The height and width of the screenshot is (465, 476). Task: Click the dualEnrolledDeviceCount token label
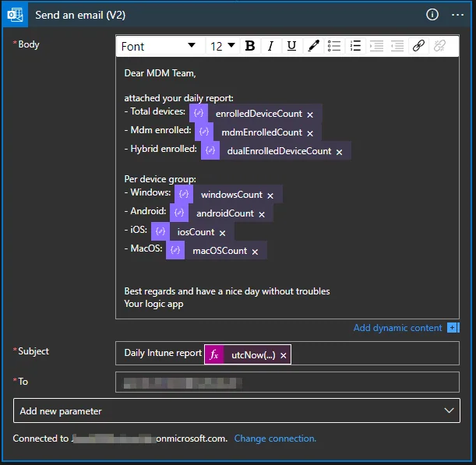pyautogui.click(x=279, y=151)
